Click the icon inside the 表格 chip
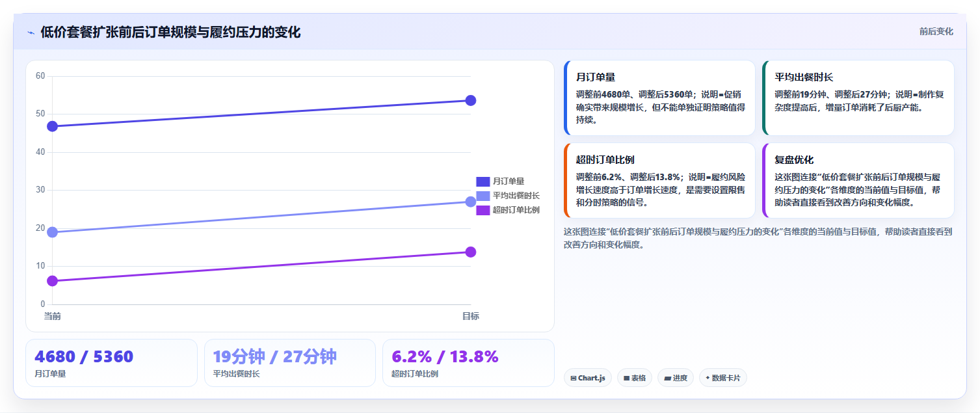Image resolution: width=980 pixels, height=413 pixels. 626,378
